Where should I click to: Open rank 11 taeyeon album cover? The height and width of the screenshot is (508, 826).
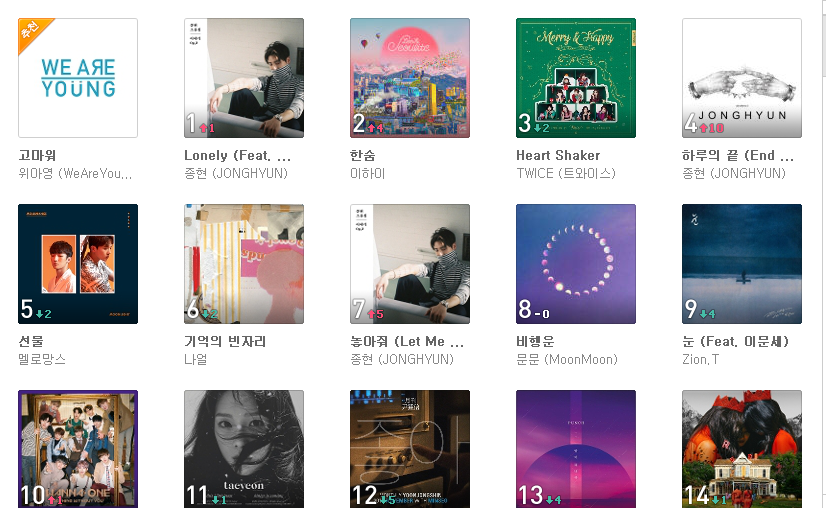click(x=244, y=449)
